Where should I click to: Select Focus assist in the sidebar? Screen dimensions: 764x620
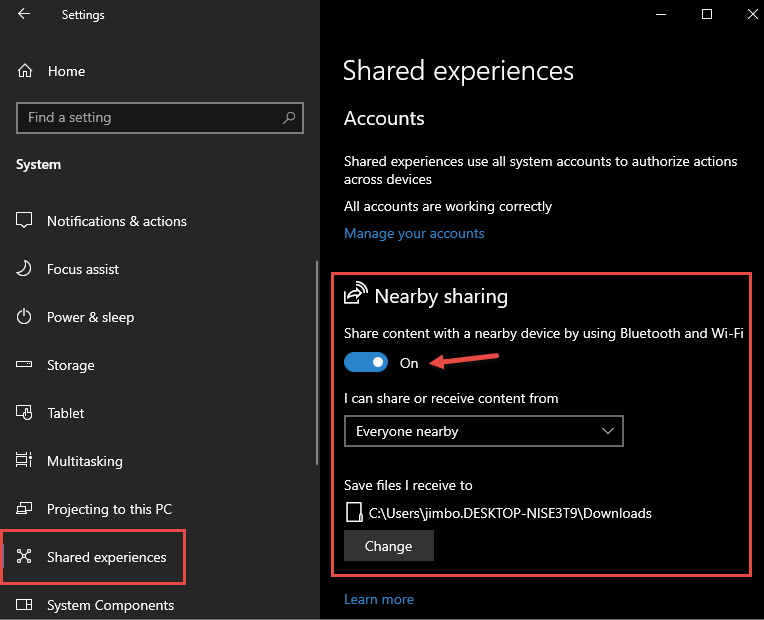click(x=82, y=269)
